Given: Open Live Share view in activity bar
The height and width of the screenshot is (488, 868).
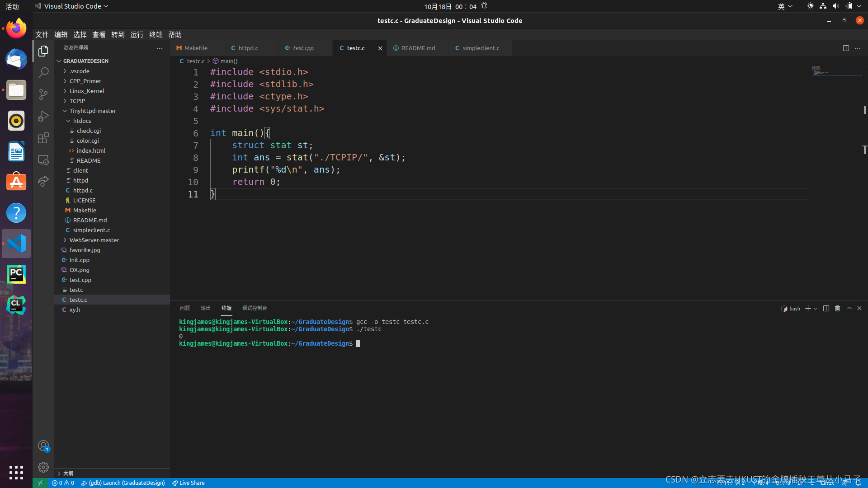Looking at the screenshot, I should (x=43, y=181).
